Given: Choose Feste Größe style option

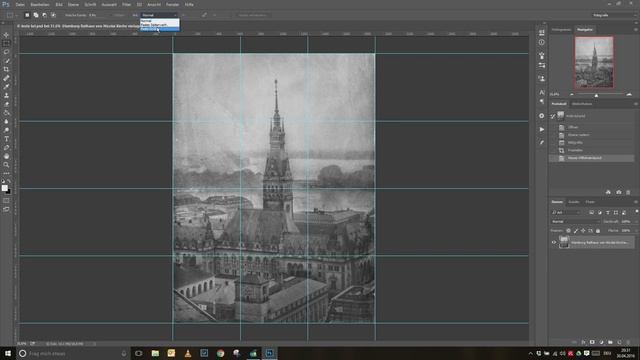Looking at the screenshot, I should click(160, 29).
